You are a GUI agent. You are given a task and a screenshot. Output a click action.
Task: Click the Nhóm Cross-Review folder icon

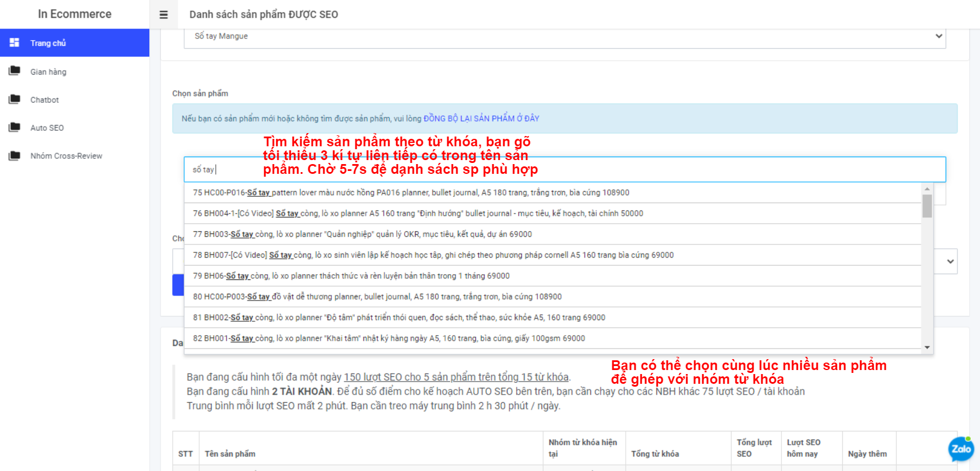[x=14, y=155]
